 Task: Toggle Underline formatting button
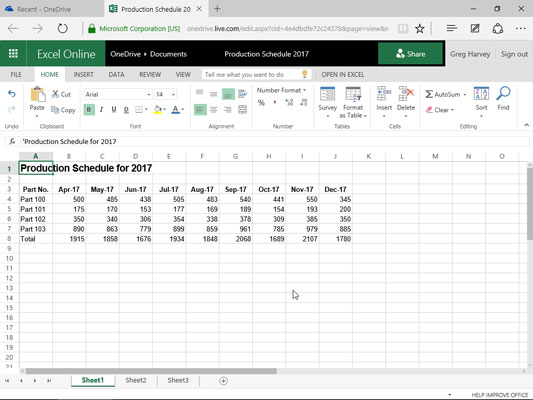114,109
